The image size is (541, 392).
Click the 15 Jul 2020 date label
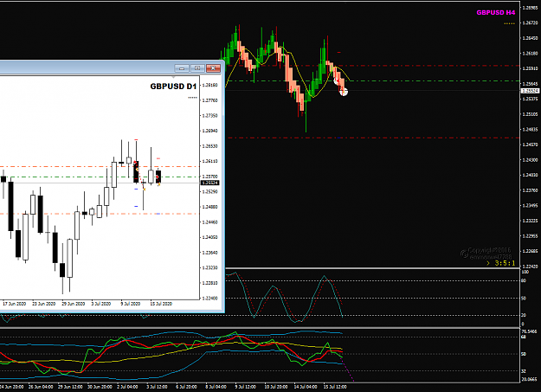(161, 304)
